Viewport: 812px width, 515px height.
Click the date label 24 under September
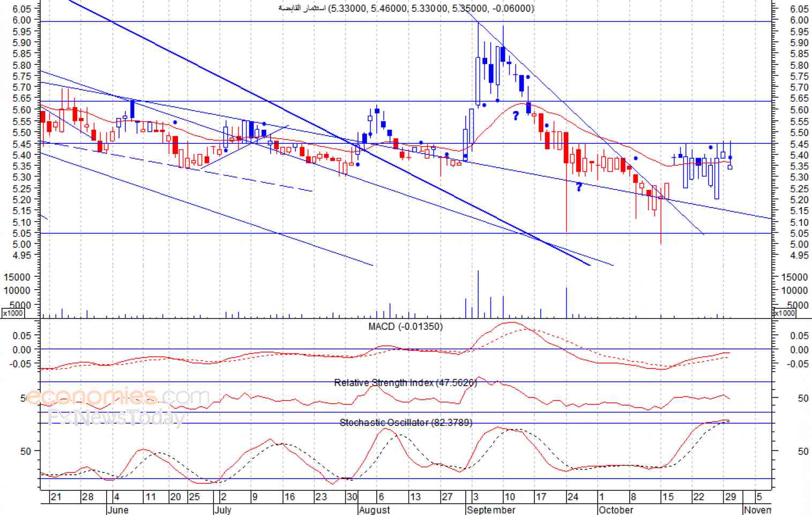573,497
